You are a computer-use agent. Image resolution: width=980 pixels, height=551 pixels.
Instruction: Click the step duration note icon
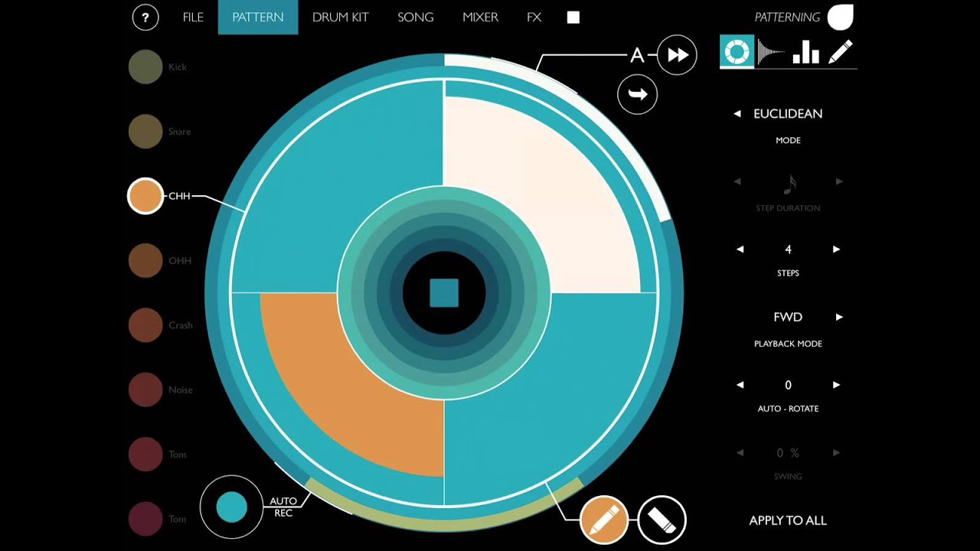pos(790,184)
